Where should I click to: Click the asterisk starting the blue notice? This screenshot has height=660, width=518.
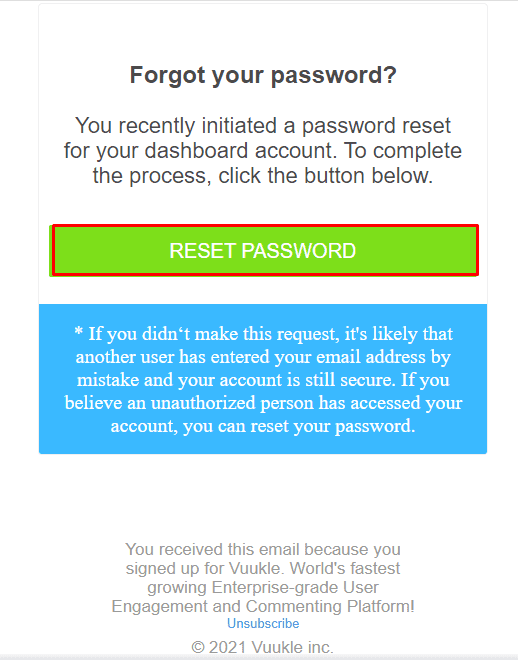coord(79,331)
